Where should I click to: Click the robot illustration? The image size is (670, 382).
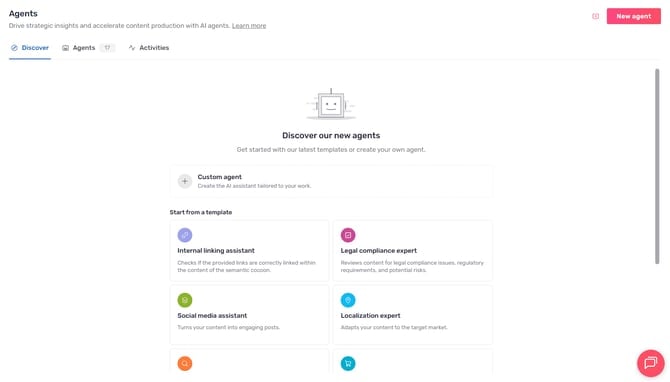point(331,104)
